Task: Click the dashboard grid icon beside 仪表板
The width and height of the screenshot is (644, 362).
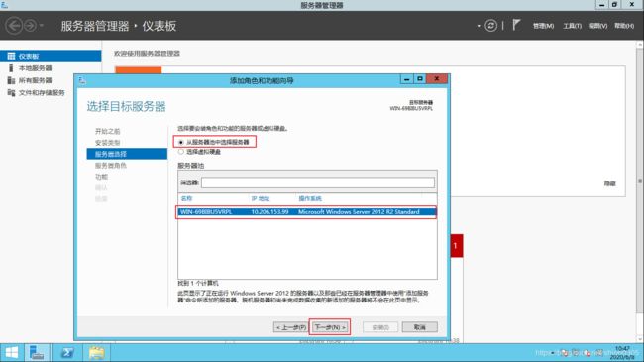Action: [11, 56]
